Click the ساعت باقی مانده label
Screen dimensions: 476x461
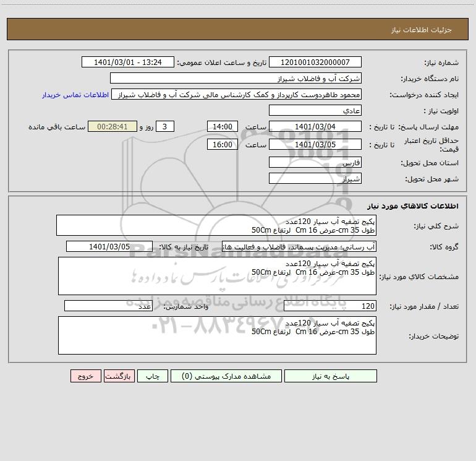(x=57, y=127)
